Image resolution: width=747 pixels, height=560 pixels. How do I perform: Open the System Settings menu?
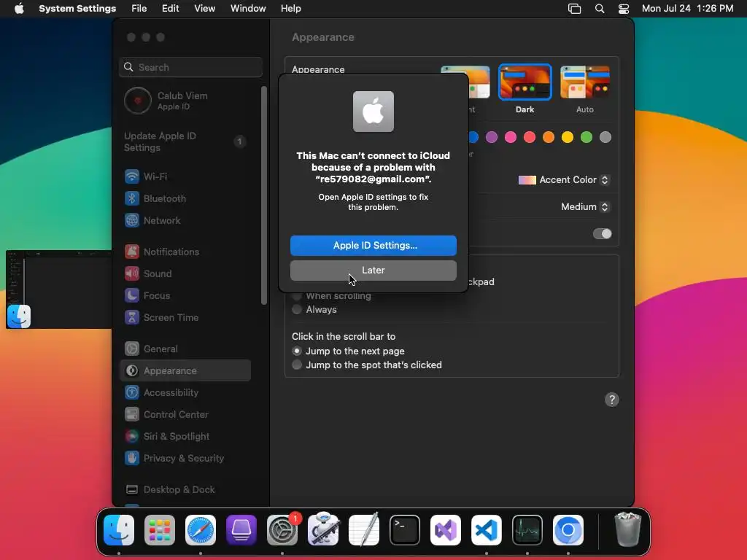[77, 9]
